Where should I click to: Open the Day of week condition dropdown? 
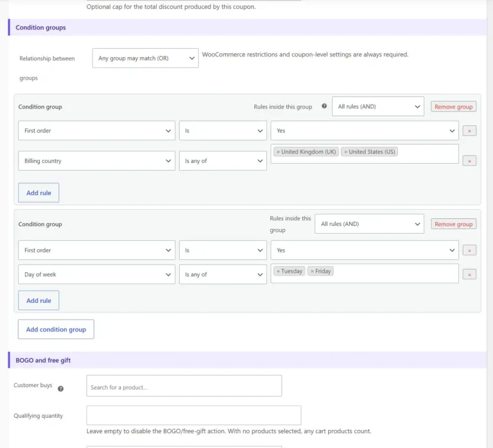[x=97, y=275]
